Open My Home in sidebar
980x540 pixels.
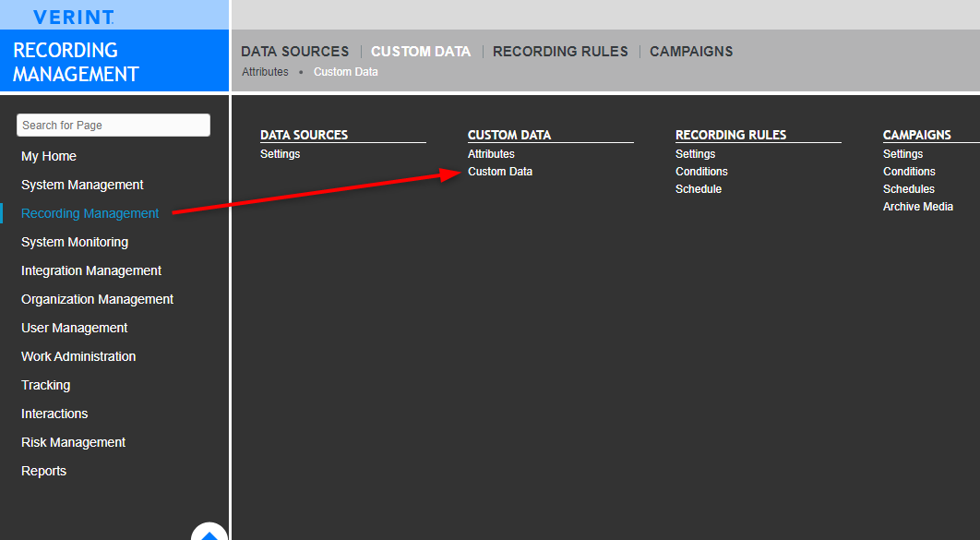[x=49, y=157]
